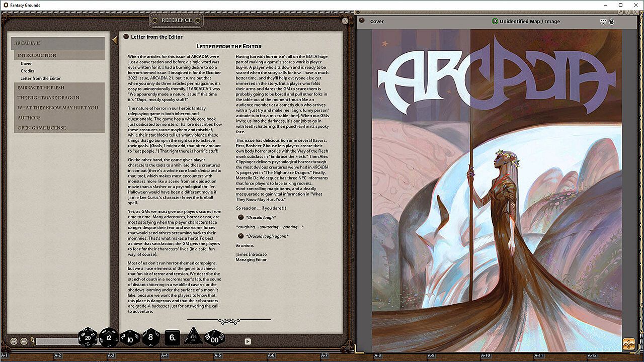Viewport: 644px width, 362px height.
Task: Click the plus modifier button near chat entry
Action: (14, 341)
